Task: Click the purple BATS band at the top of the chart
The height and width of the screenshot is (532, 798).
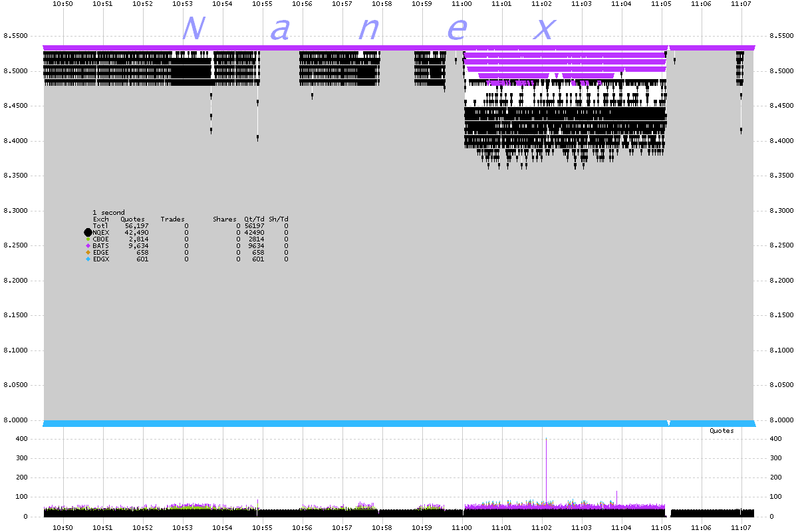Action: coord(399,48)
